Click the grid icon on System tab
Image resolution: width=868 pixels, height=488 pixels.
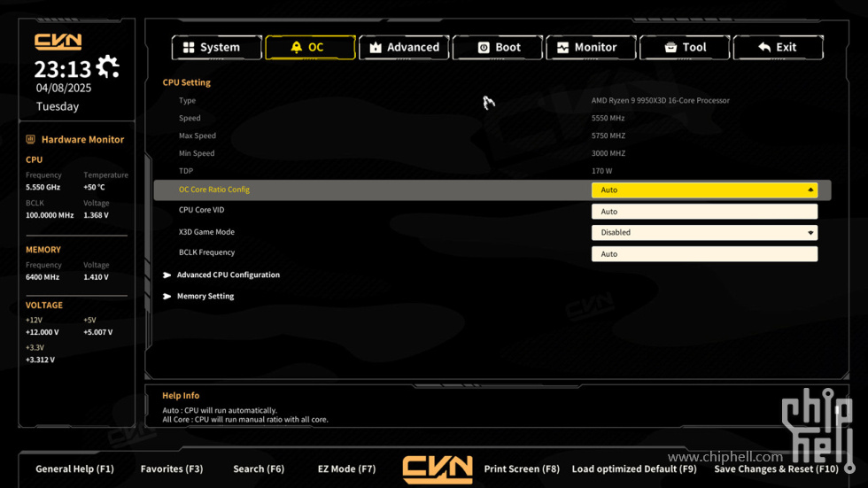tap(189, 48)
